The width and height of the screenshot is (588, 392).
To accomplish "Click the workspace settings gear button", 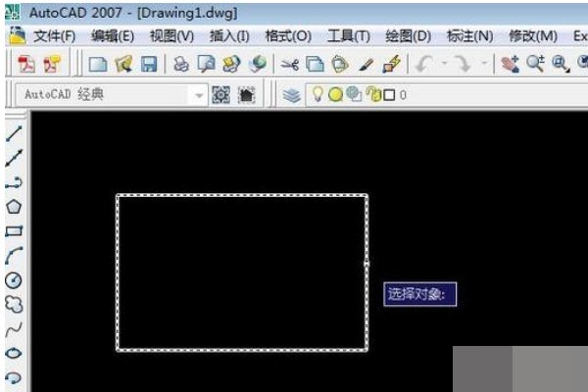I will [221, 95].
